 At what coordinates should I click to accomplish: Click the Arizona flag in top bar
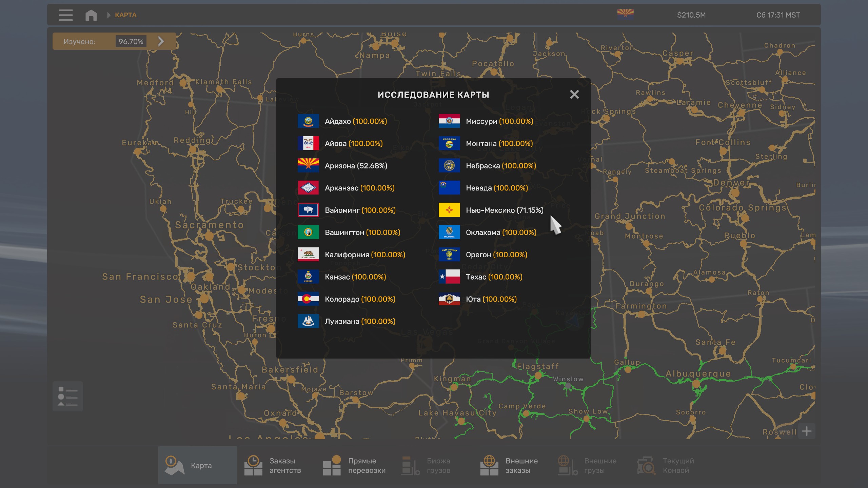(x=625, y=15)
